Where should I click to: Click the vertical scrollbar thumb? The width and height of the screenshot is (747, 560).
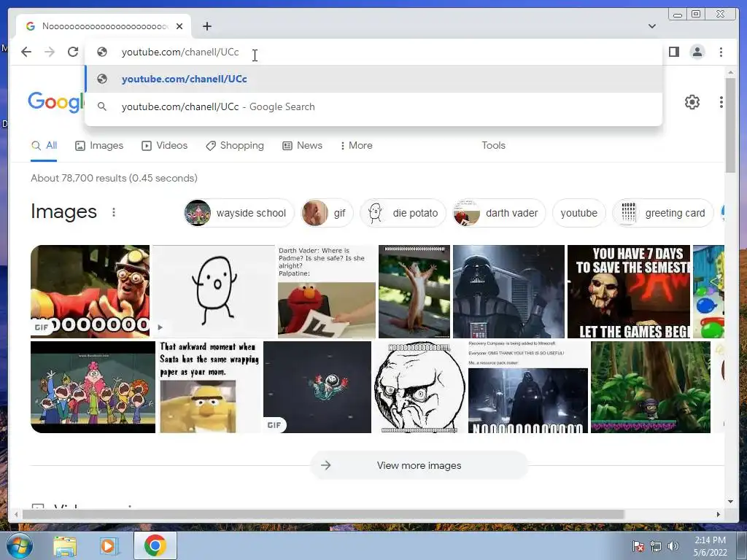pyautogui.click(x=730, y=125)
